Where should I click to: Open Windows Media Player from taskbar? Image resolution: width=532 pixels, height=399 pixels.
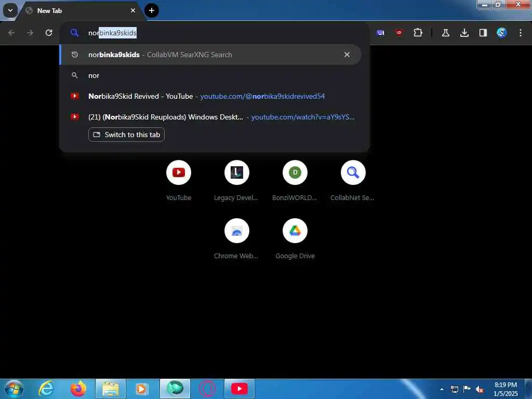coord(142,389)
